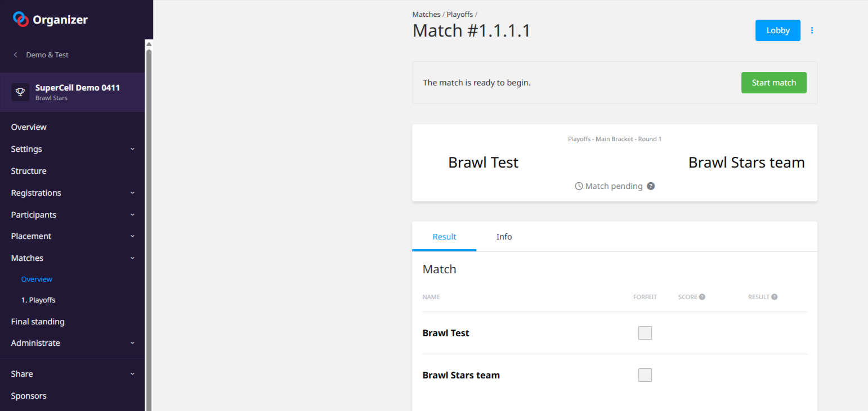Click the trophy icon for SuperCell Demo
868x411 pixels.
click(x=20, y=92)
